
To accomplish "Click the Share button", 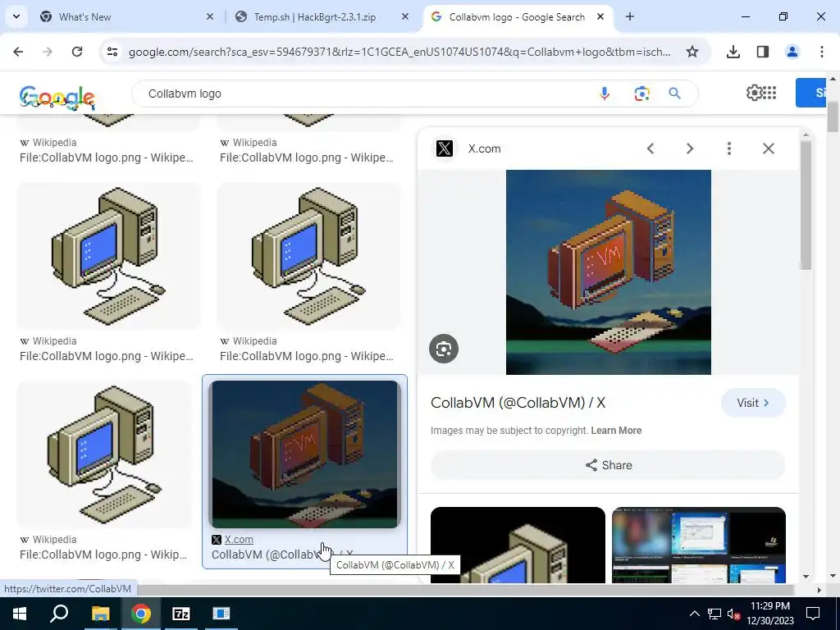I will [608, 465].
